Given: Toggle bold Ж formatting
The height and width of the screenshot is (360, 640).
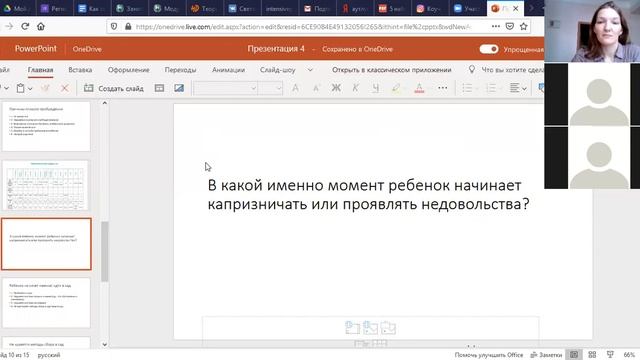Looking at the screenshot, I should pos(336,88).
